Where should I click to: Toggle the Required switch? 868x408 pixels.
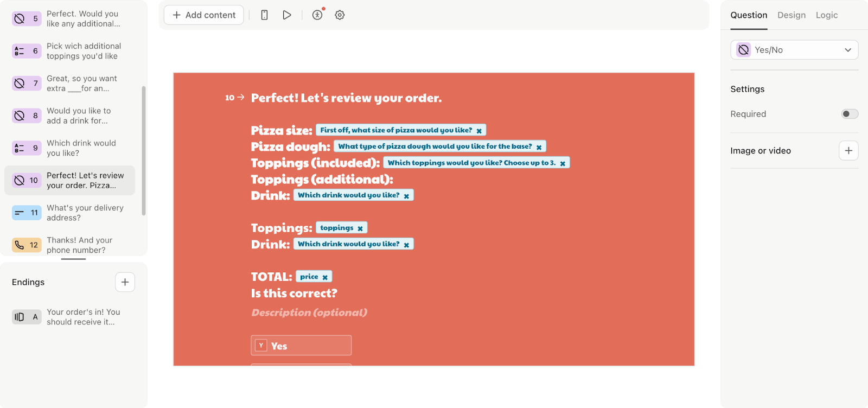pyautogui.click(x=849, y=114)
